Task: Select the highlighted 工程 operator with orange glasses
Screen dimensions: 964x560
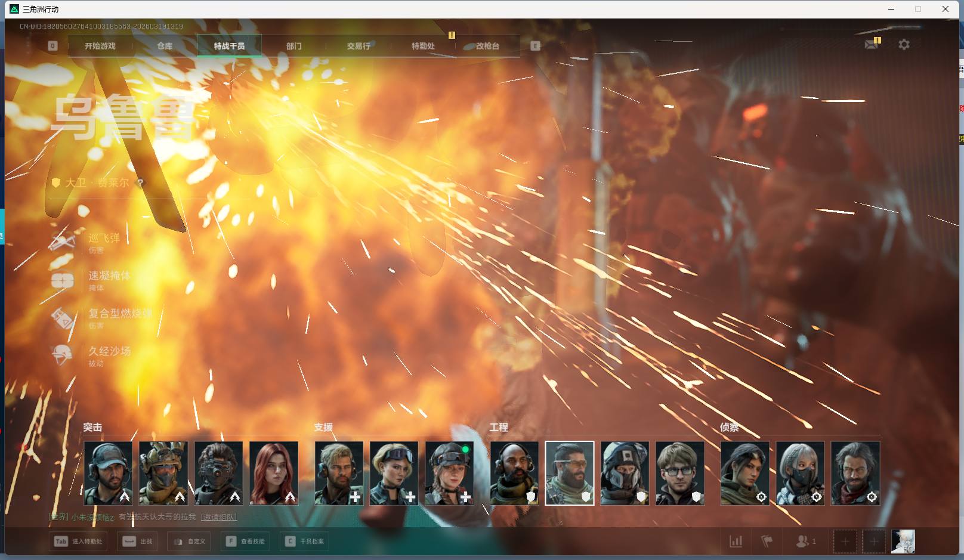Action: point(570,474)
